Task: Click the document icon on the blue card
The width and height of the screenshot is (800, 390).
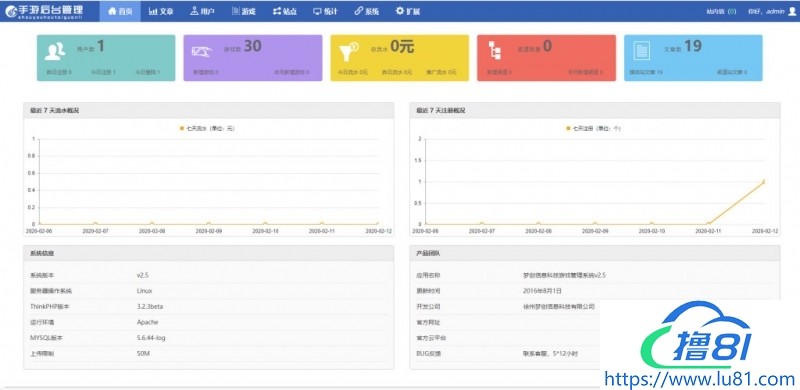Action: (x=641, y=51)
